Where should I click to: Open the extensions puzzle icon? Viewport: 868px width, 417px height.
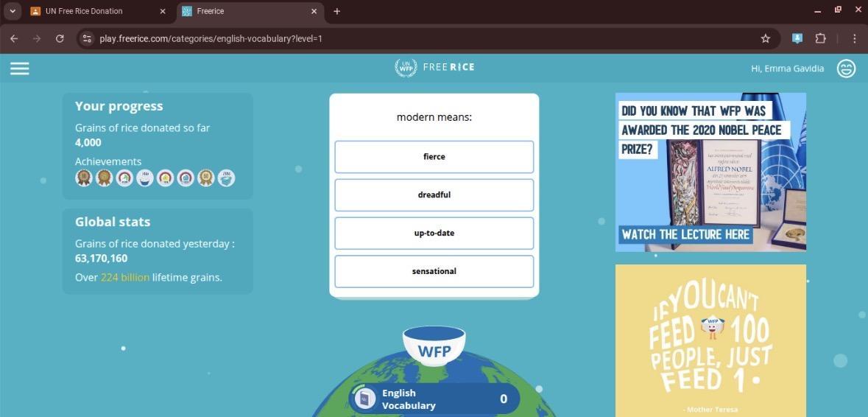pos(820,38)
